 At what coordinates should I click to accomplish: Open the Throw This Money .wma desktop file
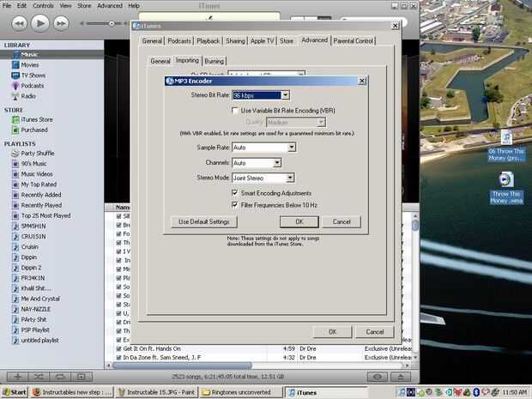506,188
